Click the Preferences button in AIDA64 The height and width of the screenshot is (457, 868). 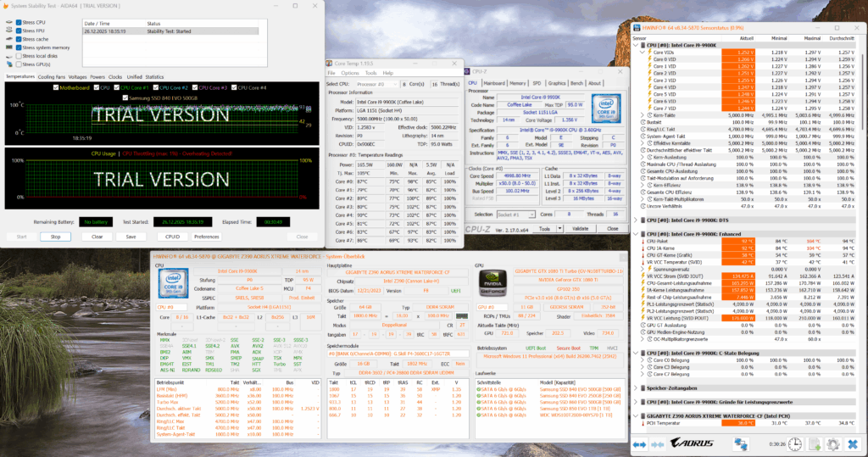pyautogui.click(x=207, y=237)
